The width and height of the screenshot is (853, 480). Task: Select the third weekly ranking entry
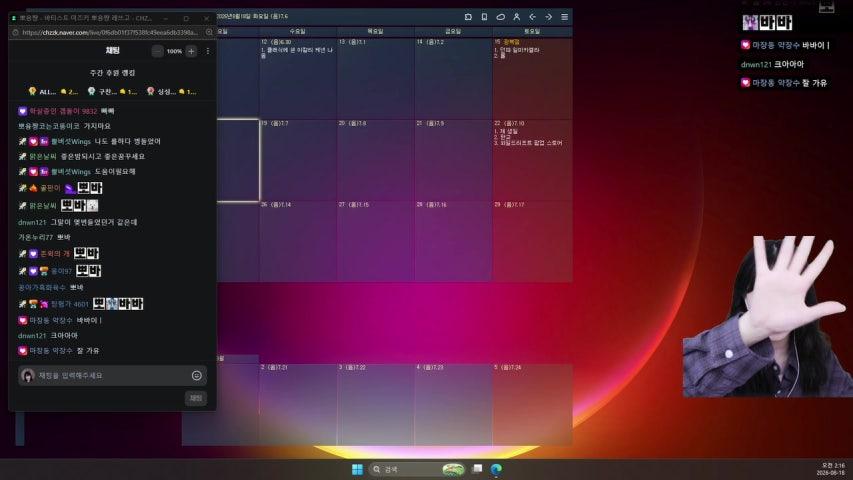171,91
